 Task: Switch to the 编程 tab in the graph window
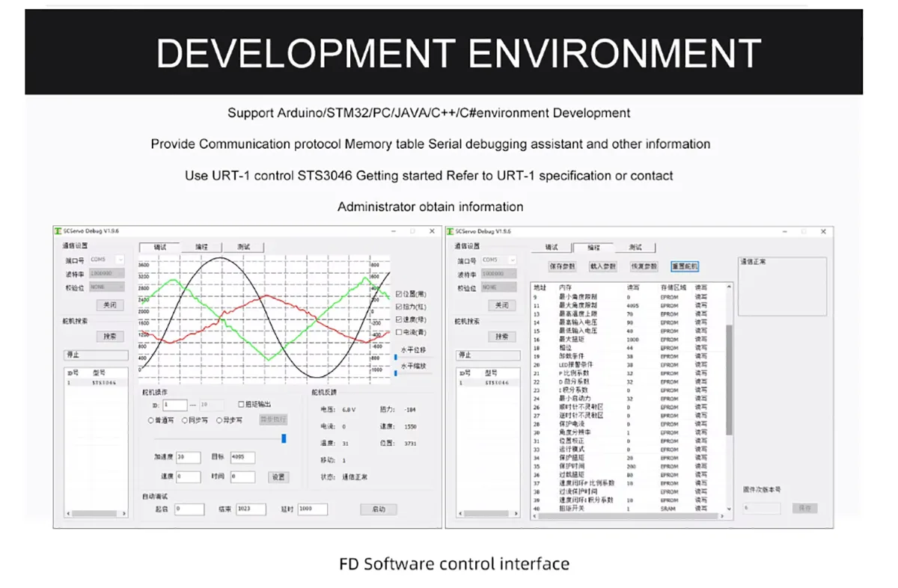tap(202, 247)
